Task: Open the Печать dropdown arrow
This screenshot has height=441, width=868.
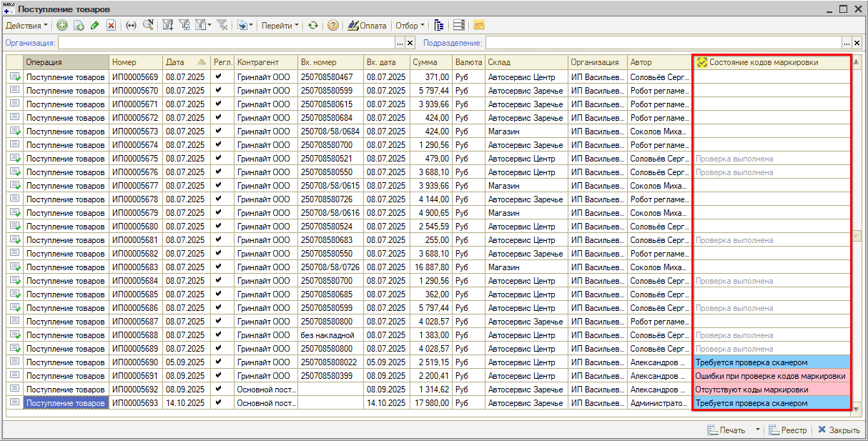Action: [x=757, y=430]
